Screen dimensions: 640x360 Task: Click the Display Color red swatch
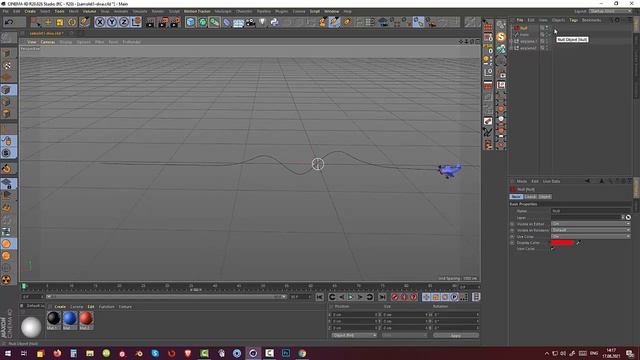562,242
